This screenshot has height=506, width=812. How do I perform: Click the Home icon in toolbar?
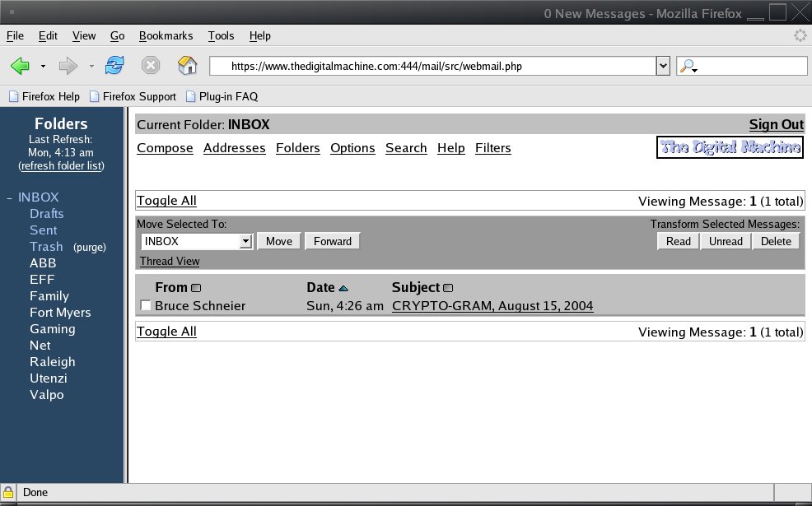coord(188,66)
